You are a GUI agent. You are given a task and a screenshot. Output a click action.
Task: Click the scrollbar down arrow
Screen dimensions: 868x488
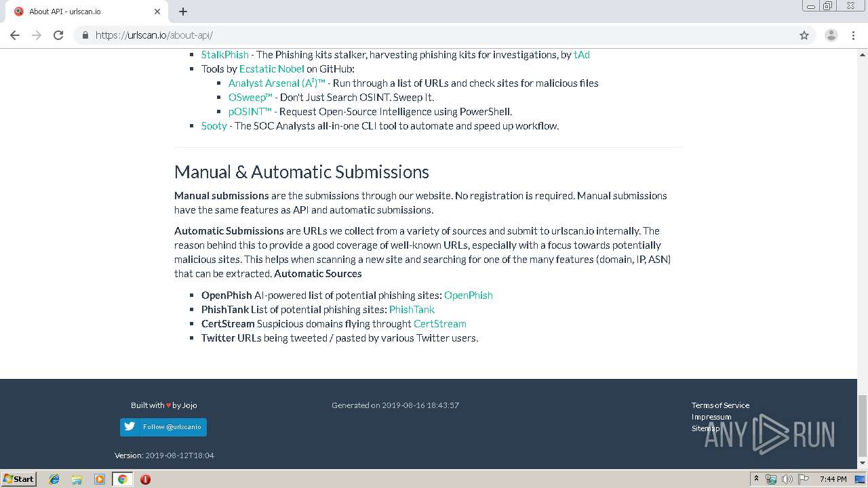(x=863, y=464)
